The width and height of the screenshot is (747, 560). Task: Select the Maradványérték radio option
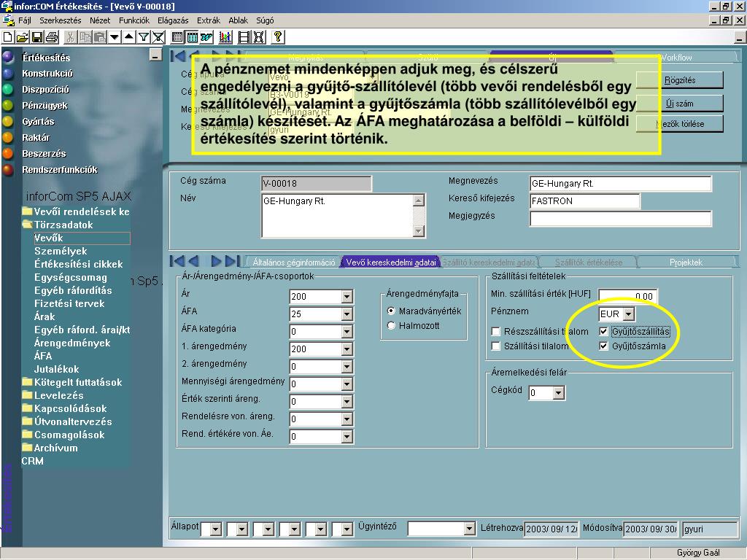(391, 311)
